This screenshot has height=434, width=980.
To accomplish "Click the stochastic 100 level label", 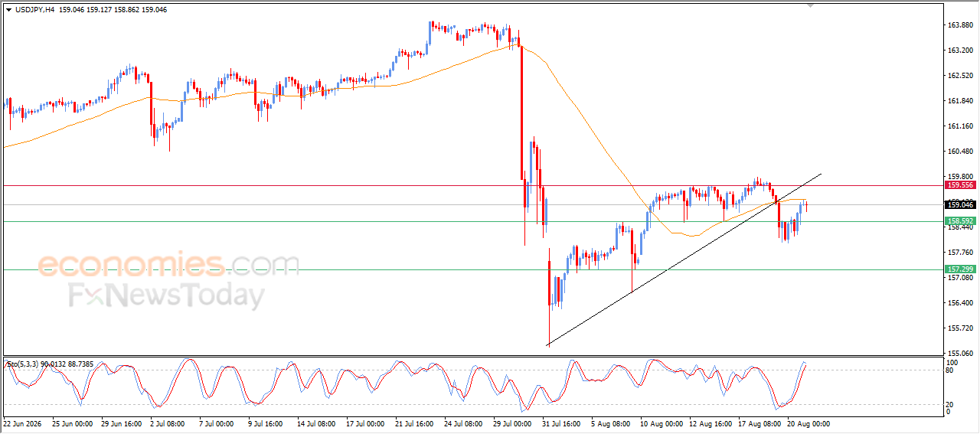I will 952,362.
